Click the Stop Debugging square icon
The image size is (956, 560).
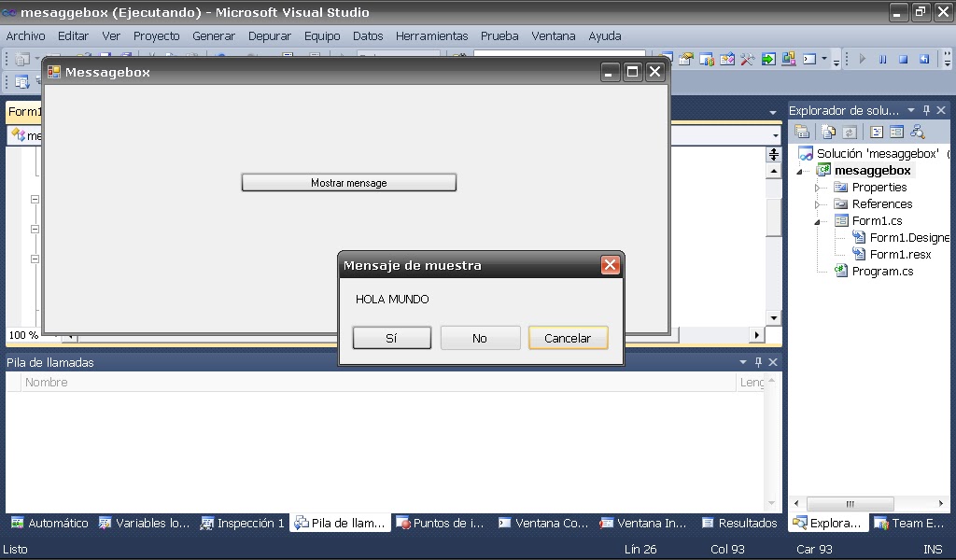(x=902, y=59)
